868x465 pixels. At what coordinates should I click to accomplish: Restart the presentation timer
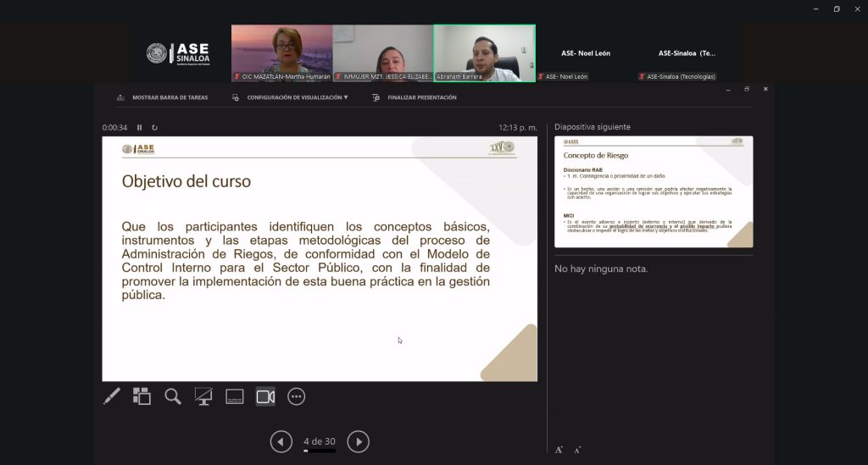[154, 128]
